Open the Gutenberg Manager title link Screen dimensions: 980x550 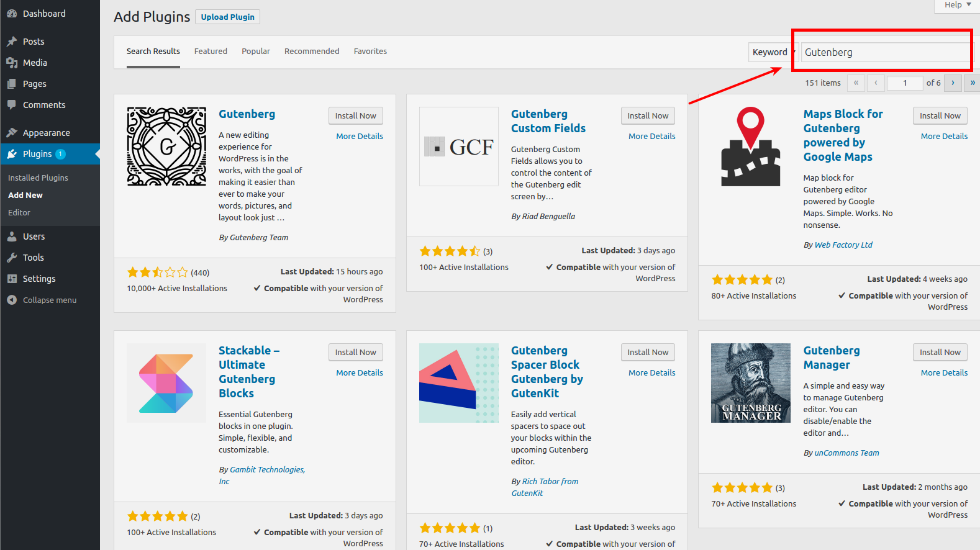point(832,358)
